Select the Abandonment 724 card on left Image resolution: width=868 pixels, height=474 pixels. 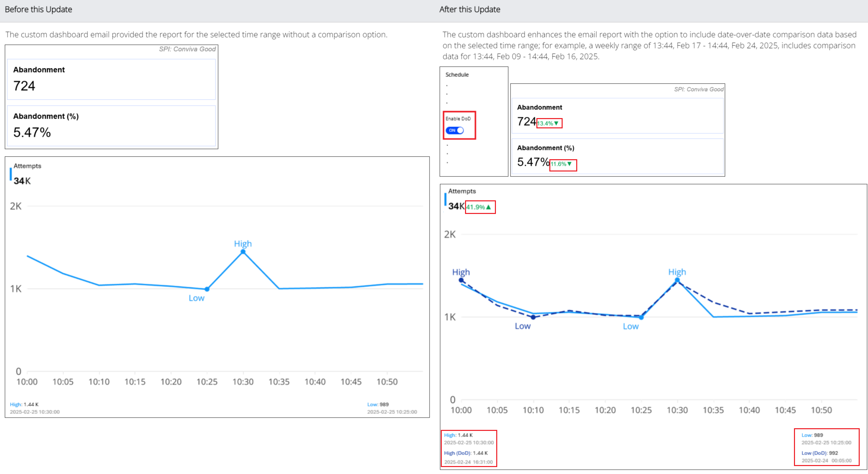[x=111, y=80]
